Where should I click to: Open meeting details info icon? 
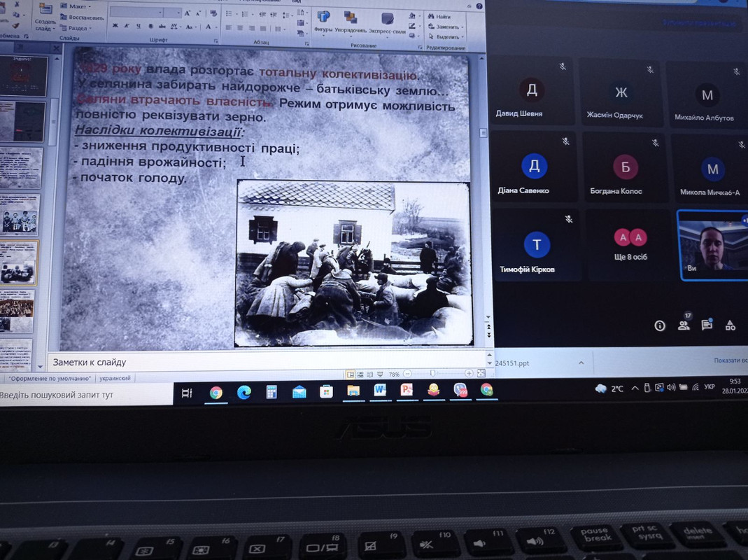(660, 325)
